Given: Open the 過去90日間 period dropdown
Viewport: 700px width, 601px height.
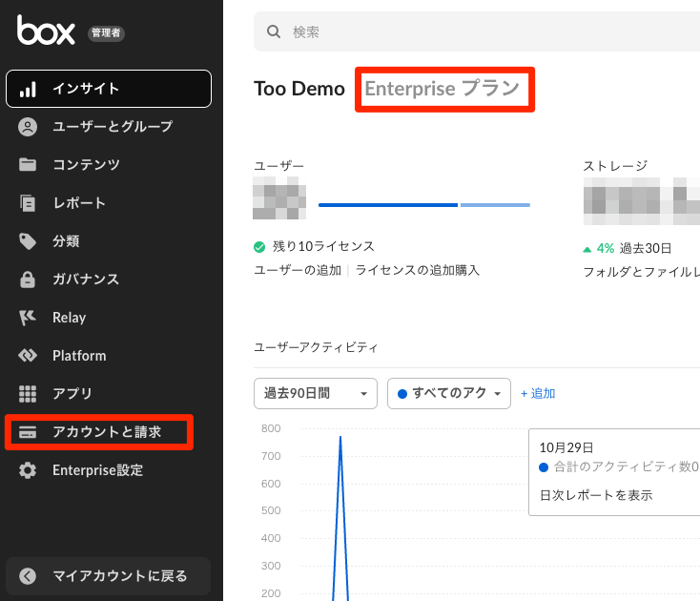Looking at the screenshot, I should tap(316, 393).
